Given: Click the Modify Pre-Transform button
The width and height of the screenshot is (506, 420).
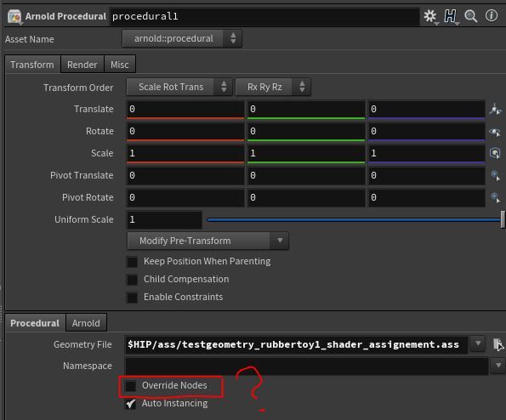Looking at the screenshot, I should tap(208, 241).
